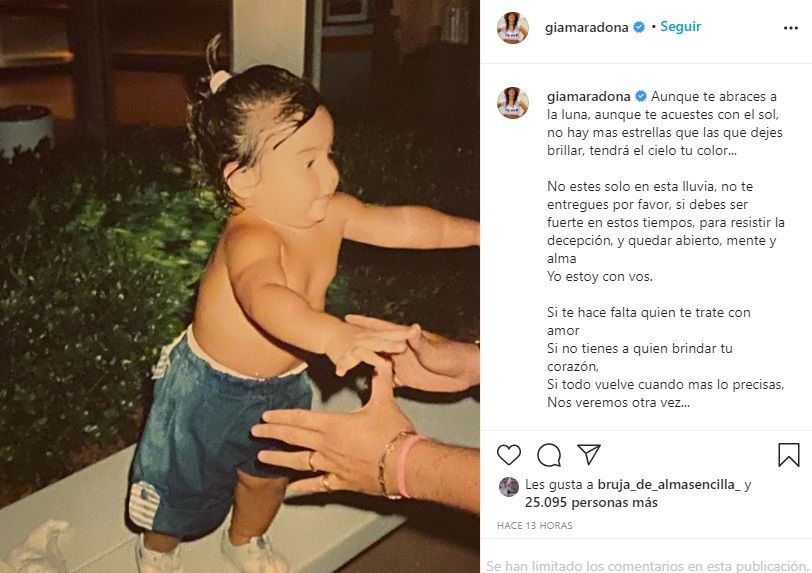The width and height of the screenshot is (812, 573).
Task: Open the three-dots more options menu
Action: tap(791, 28)
